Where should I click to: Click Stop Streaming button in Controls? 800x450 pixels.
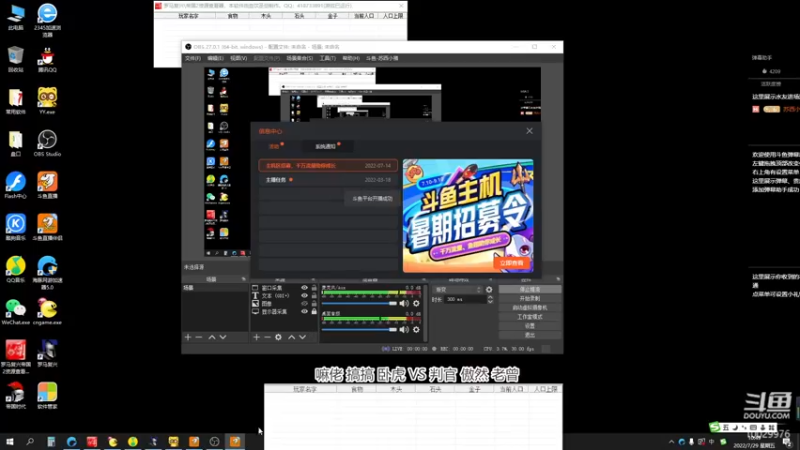(x=530, y=289)
